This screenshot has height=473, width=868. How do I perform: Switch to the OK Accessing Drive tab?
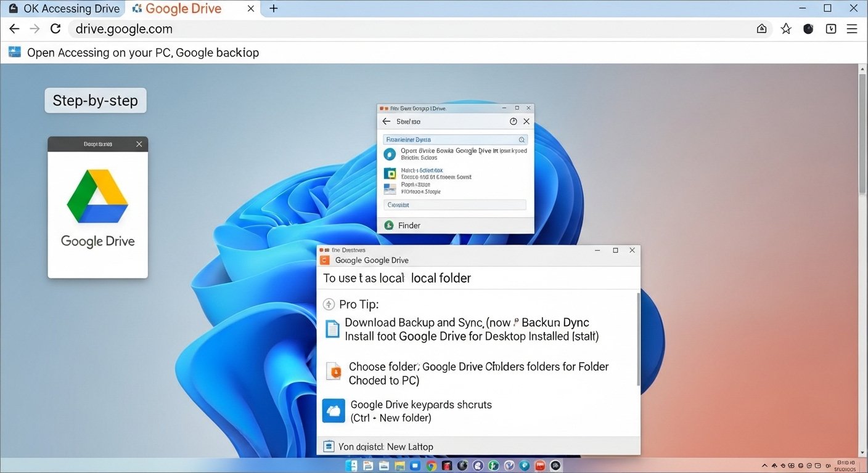click(64, 9)
